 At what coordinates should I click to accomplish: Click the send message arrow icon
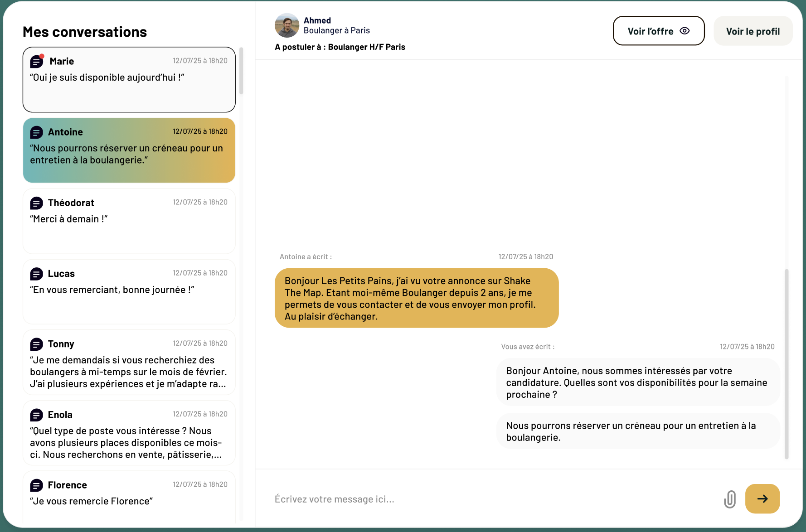coord(762,499)
